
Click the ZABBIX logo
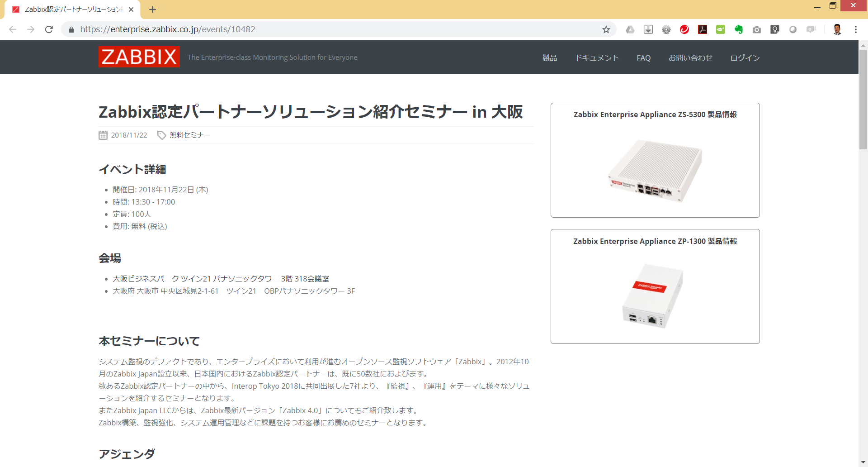pyautogui.click(x=139, y=57)
